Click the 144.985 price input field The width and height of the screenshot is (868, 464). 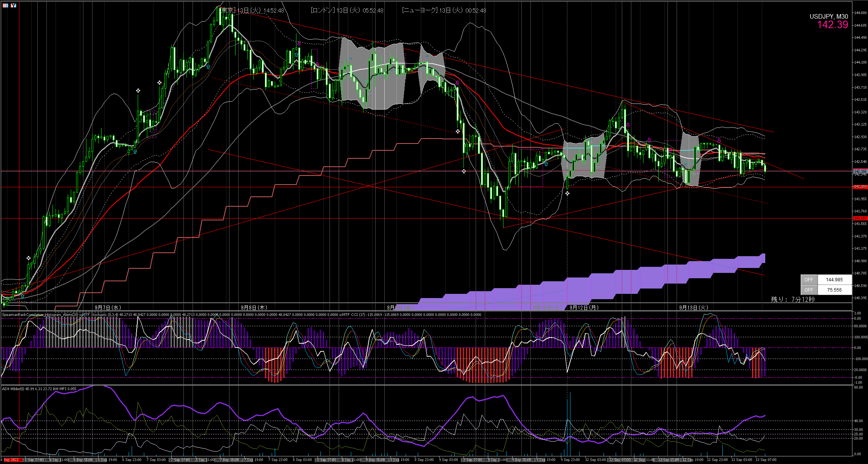pos(834,280)
